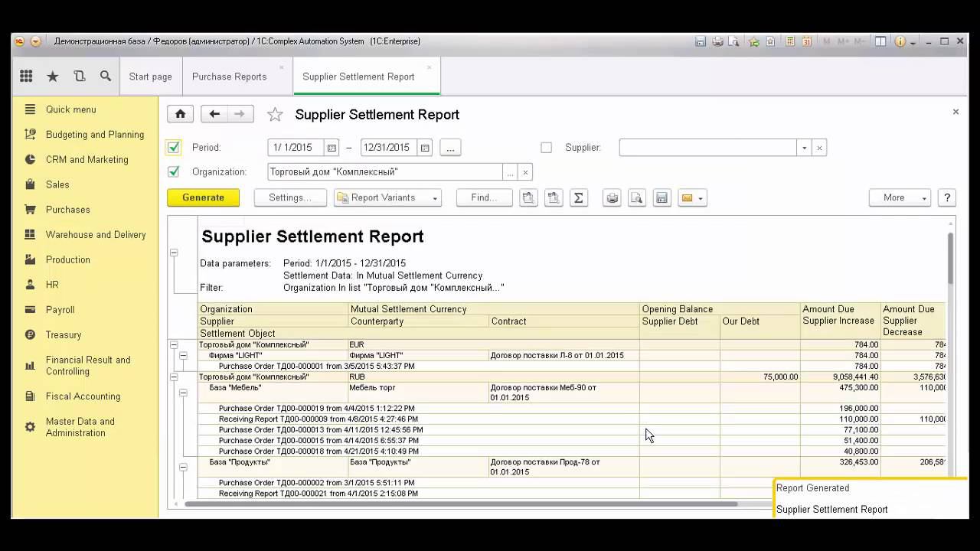Screen dimensions: 980x551
Task: Collapse the Фирма "LIGHT" group
Action: click(x=183, y=356)
